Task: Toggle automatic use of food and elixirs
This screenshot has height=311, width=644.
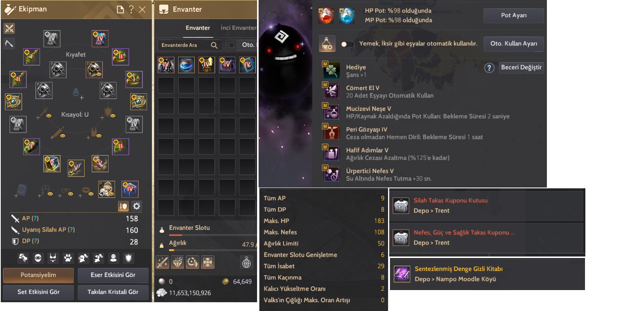Action: coord(347,44)
